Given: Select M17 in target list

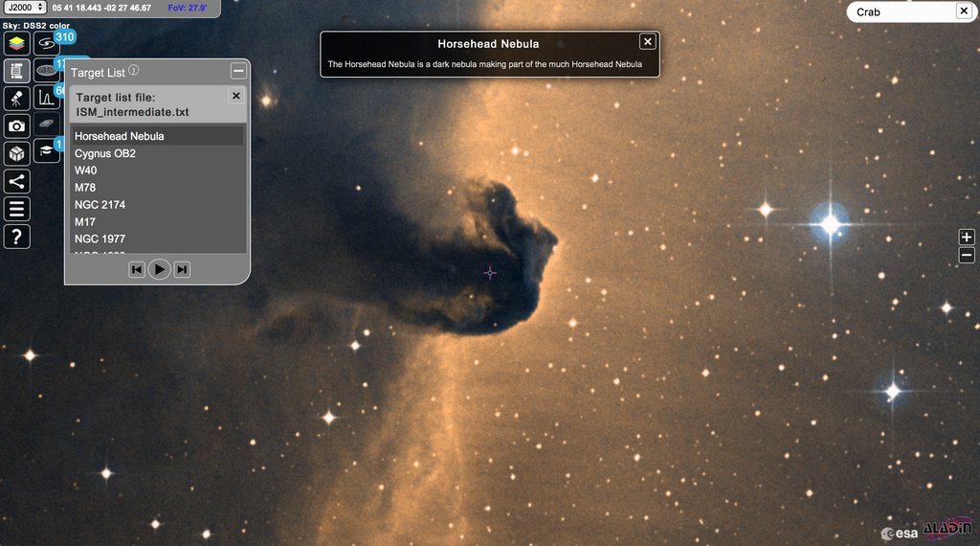Looking at the screenshot, I should 158,222.
